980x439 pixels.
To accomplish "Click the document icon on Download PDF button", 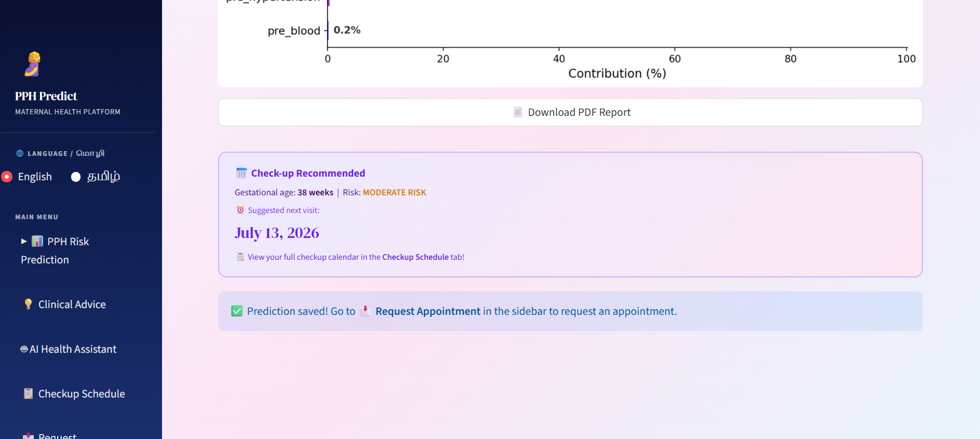I will [518, 112].
